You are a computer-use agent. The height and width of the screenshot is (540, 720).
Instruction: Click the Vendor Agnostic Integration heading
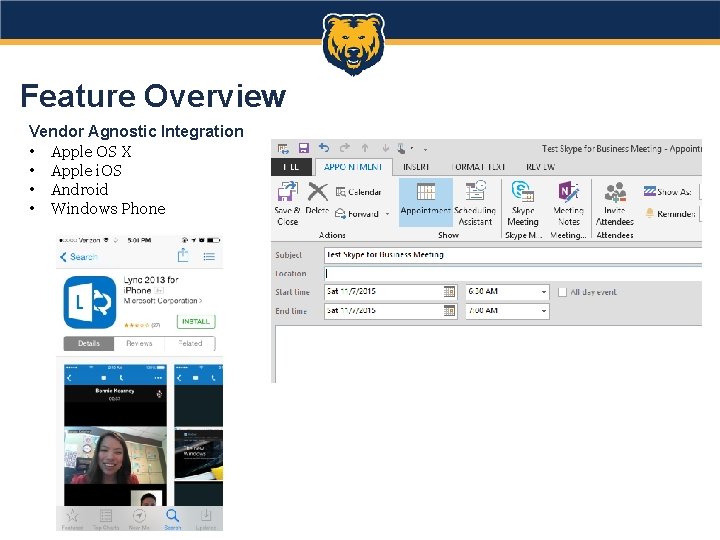point(136,131)
